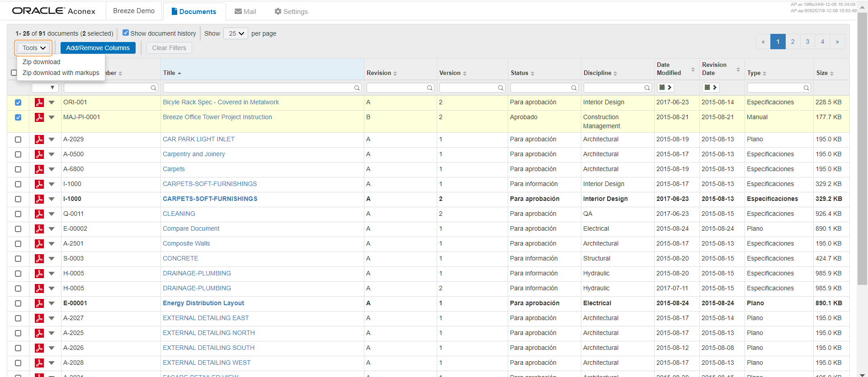Click the Status filter input field
The height and width of the screenshot is (377, 868).
(x=540, y=88)
